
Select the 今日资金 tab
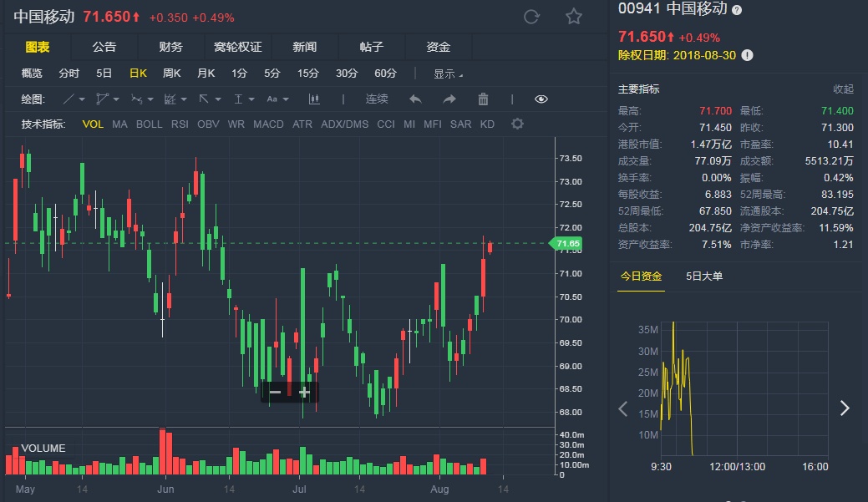tap(641, 276)
